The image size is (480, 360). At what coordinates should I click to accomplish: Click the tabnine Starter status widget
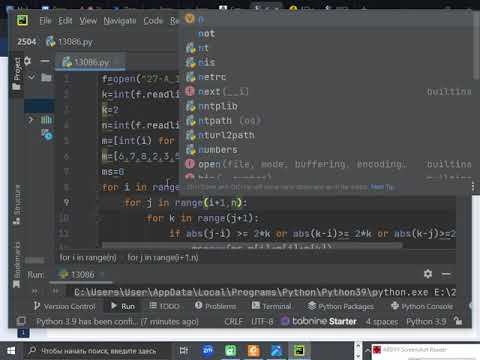coord(319,321)
